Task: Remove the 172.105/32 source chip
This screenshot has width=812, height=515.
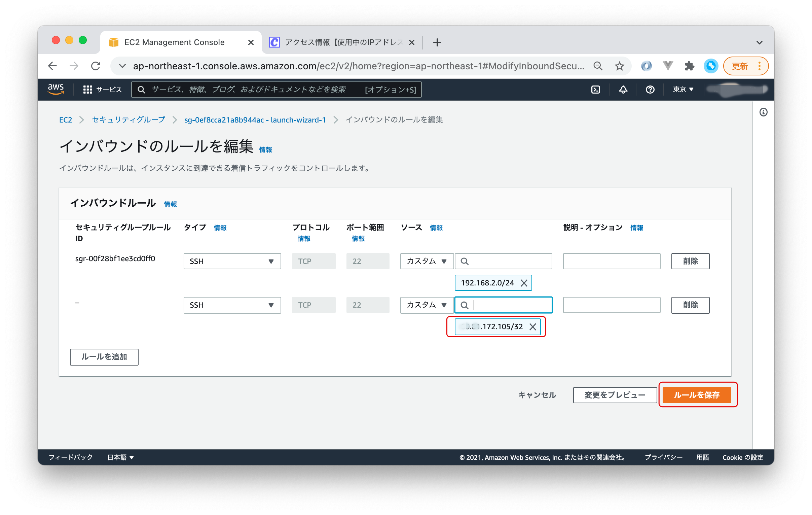Action: pos(532,327)
